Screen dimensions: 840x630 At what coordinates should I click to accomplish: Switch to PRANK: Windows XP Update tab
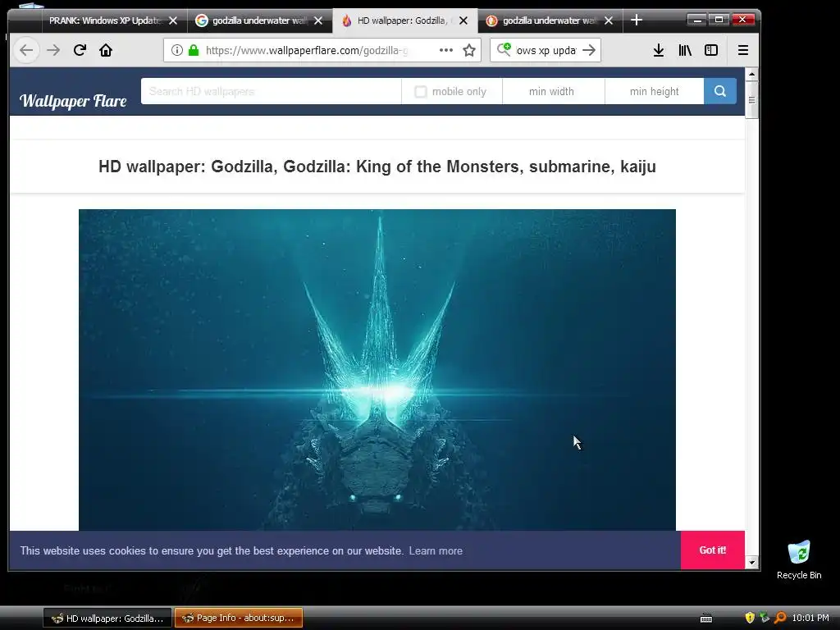pos(104,21)
